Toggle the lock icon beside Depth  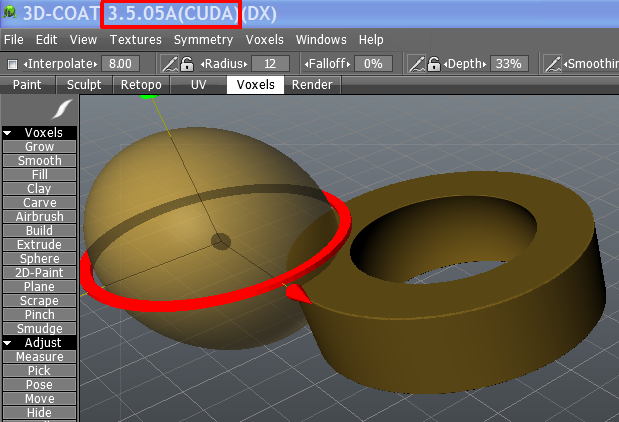point(434,64)
